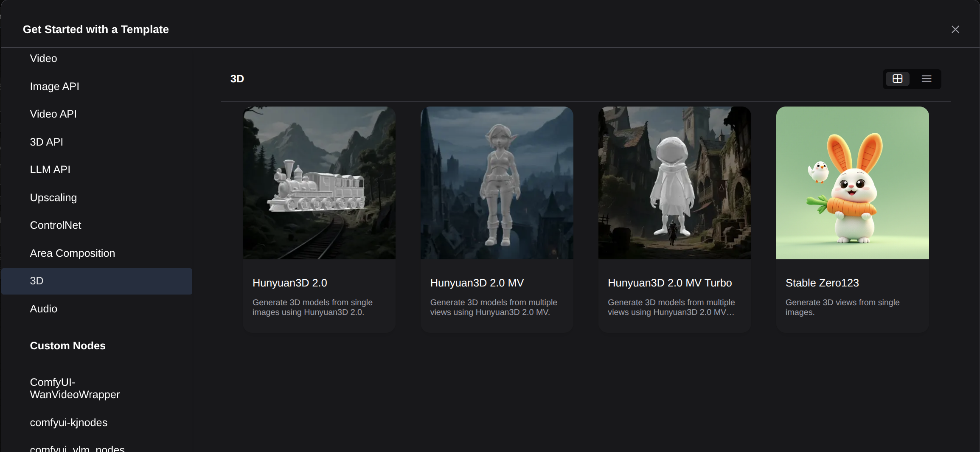
Task: Select the 3D category in sidebar
Action: [97, 281]
